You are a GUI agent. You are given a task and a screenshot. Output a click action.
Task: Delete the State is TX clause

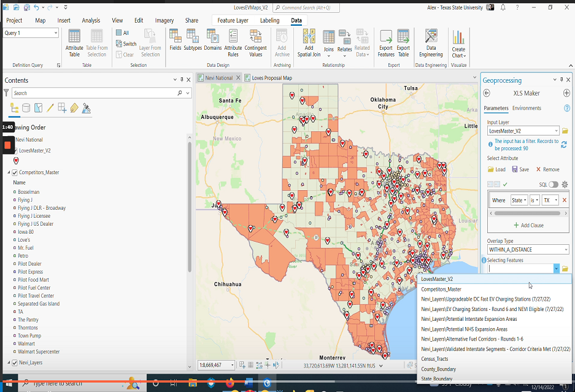pos(565,200)
